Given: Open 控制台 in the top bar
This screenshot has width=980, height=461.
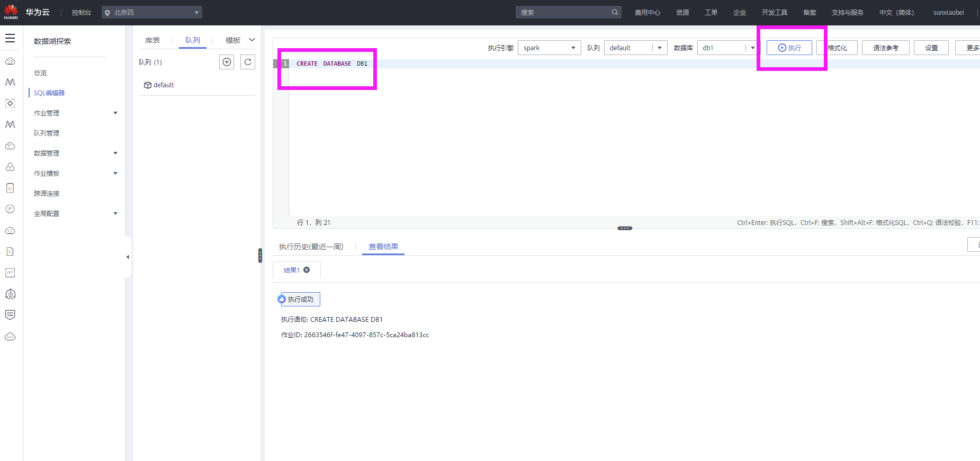Looking at the screenshot, I should click(x=82, y=12).
